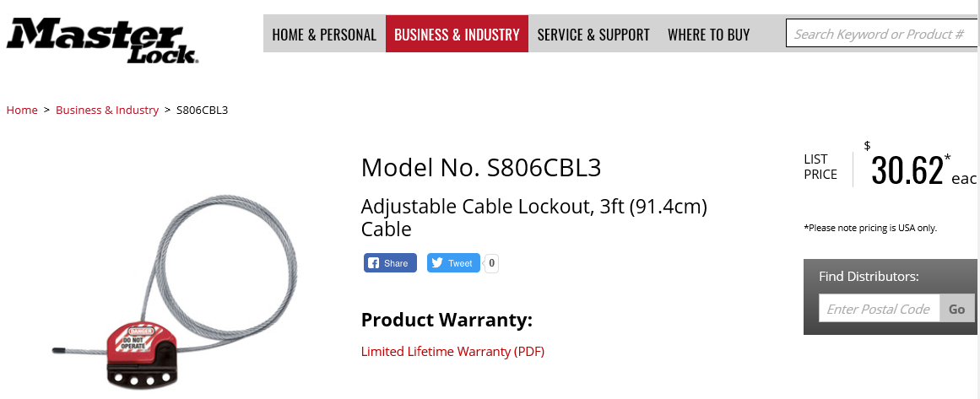Open Business & Industry breadcrumb link
Image resolution: width=980 pixels, height=399 pixels.
pos(107,110)
